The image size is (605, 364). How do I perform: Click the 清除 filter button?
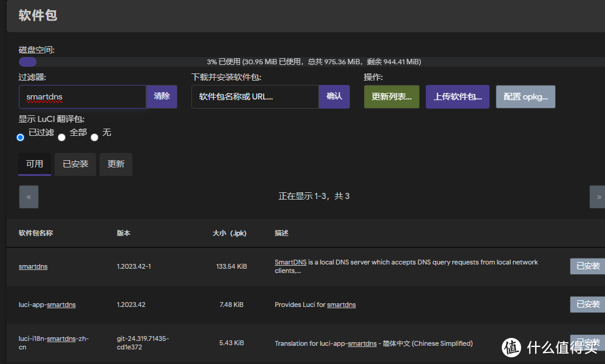coord(161,96)
